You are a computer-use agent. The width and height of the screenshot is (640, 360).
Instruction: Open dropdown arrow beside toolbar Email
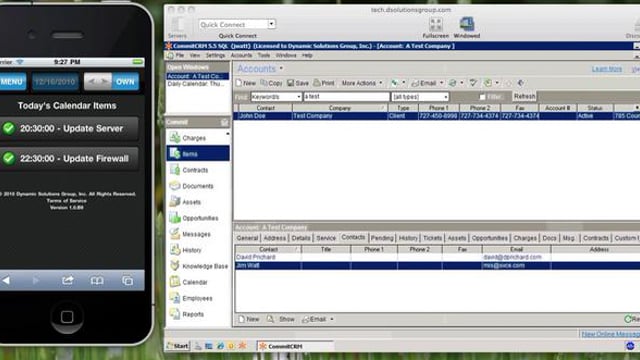pos(441,83)
